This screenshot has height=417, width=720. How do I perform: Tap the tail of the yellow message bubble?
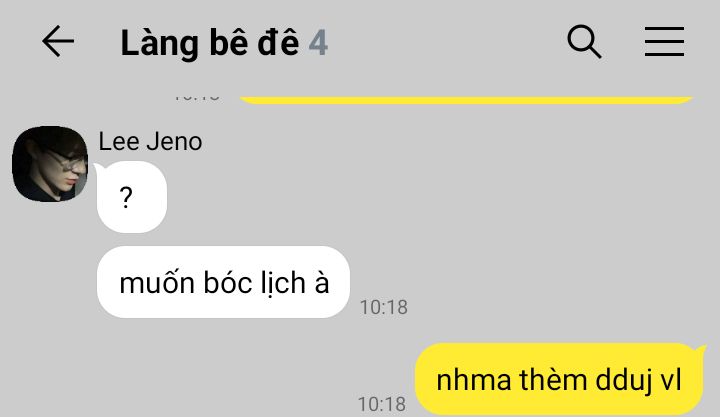click(701, 351)
